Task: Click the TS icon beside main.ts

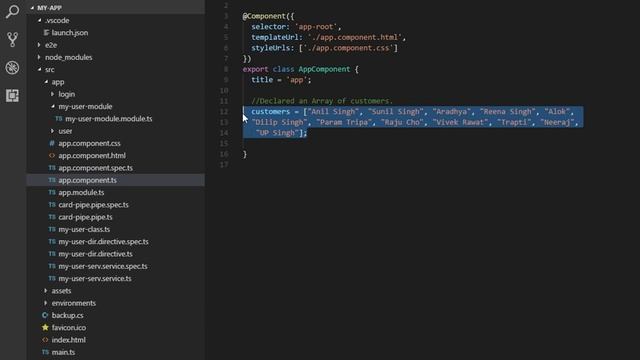Action: point(45,352)
